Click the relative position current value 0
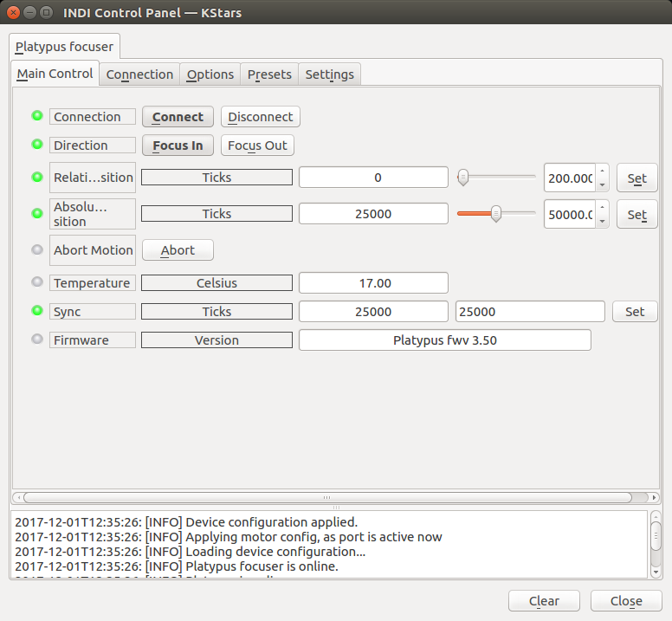Viewport: 672px width, 621px height. coord(374,178)
